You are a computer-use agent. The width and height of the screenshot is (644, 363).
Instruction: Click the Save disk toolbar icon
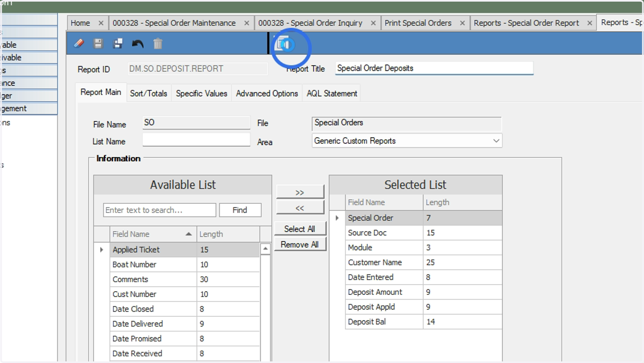point(98,43)
